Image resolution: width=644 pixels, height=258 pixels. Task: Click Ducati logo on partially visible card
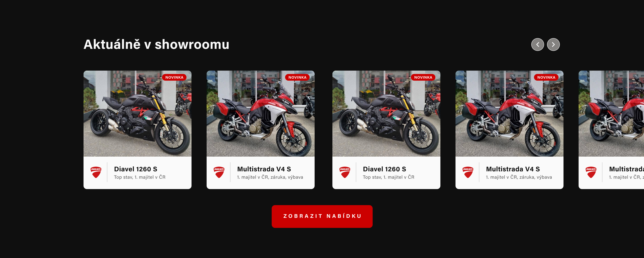pyautogui.click(x=591, y=172)
